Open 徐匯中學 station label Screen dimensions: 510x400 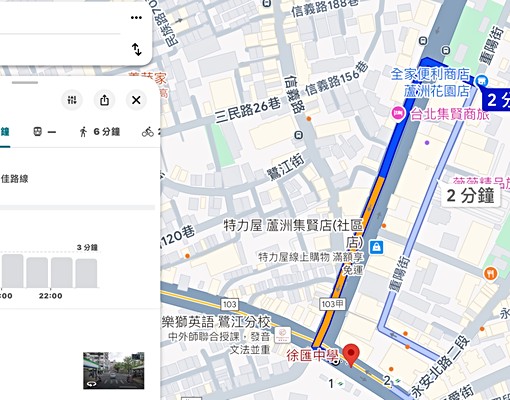(x=312, y=355)
